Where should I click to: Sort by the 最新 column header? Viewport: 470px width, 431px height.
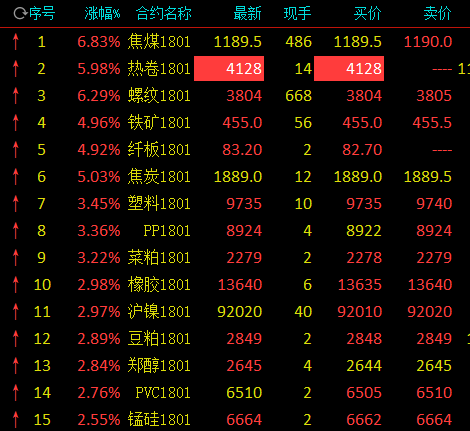247,14
